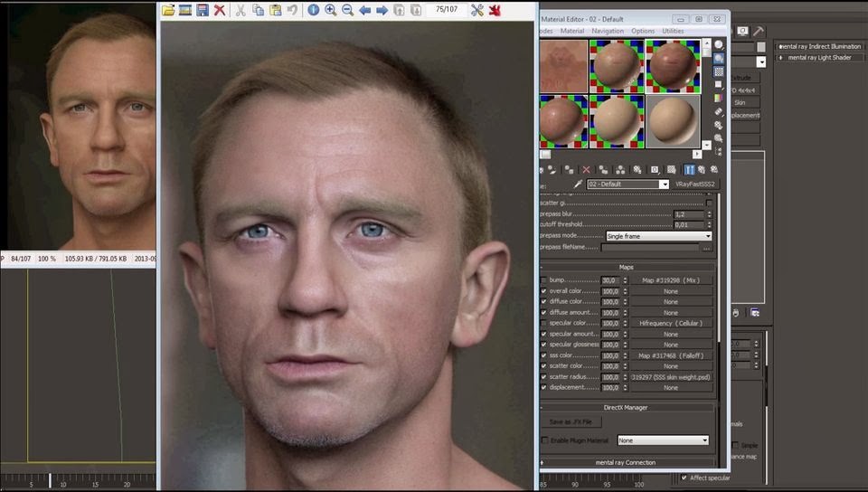Click the blue image information icon

click(313, 10)
